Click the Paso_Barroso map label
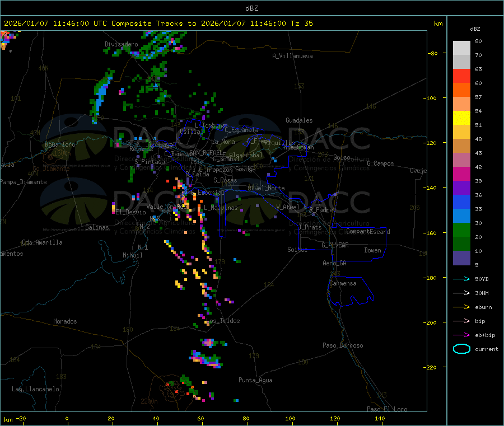504x426 pixels. (x=343, y=345)
